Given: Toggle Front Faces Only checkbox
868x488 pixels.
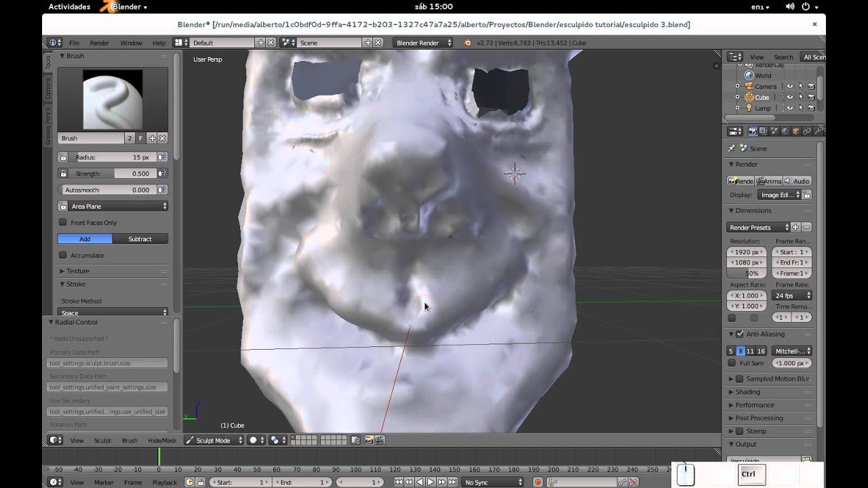Looking at the screenshot, I should [x=63, y=222].
